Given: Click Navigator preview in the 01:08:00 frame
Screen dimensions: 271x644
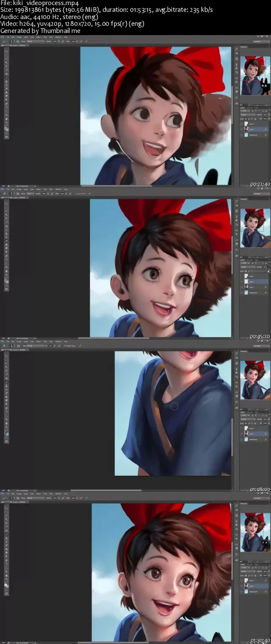Looking at the screenshot, I should [255, 380].
